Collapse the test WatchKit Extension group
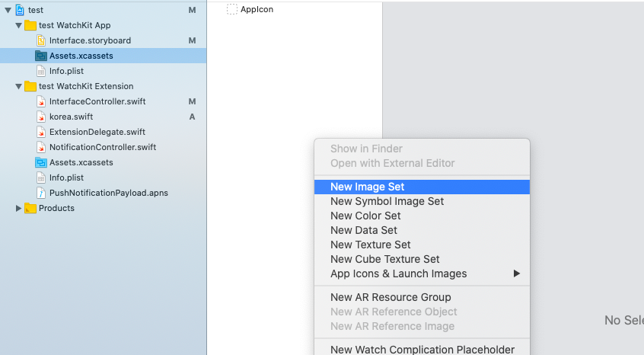 tap(18, 86)
